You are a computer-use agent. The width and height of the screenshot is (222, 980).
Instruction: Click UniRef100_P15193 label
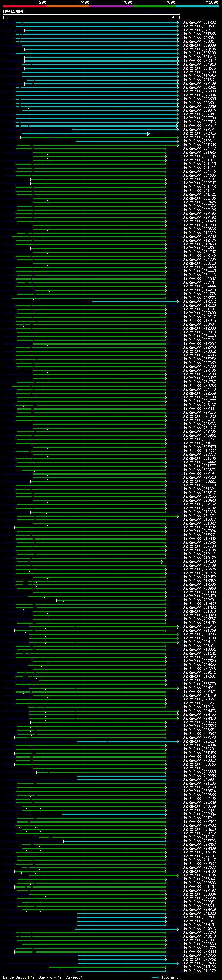(199, 967)
